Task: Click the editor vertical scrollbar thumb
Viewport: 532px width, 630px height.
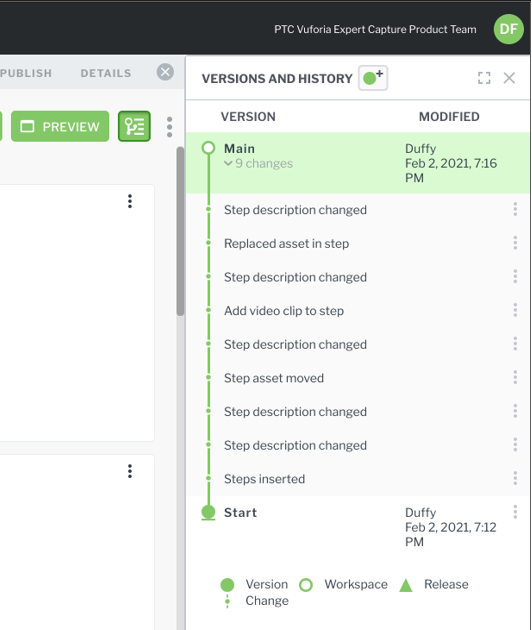Action: click(180, 231)
